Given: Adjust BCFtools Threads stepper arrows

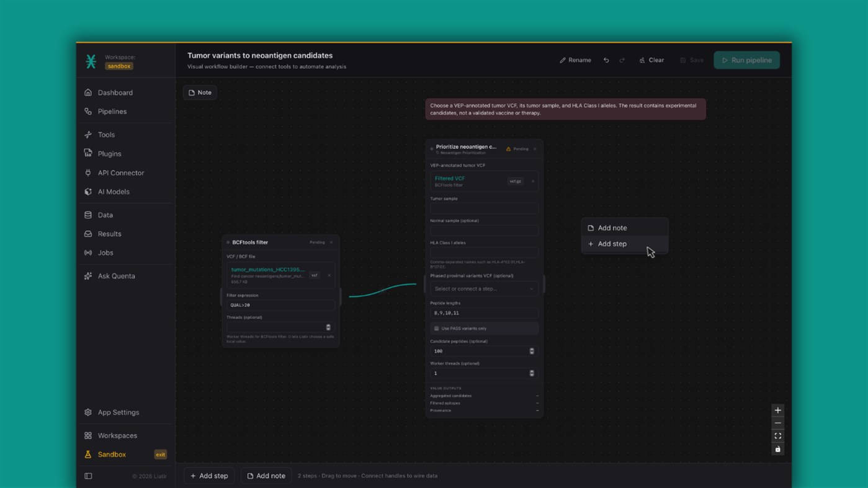Looking at the screenshot, I should click(x=328, y=327).
